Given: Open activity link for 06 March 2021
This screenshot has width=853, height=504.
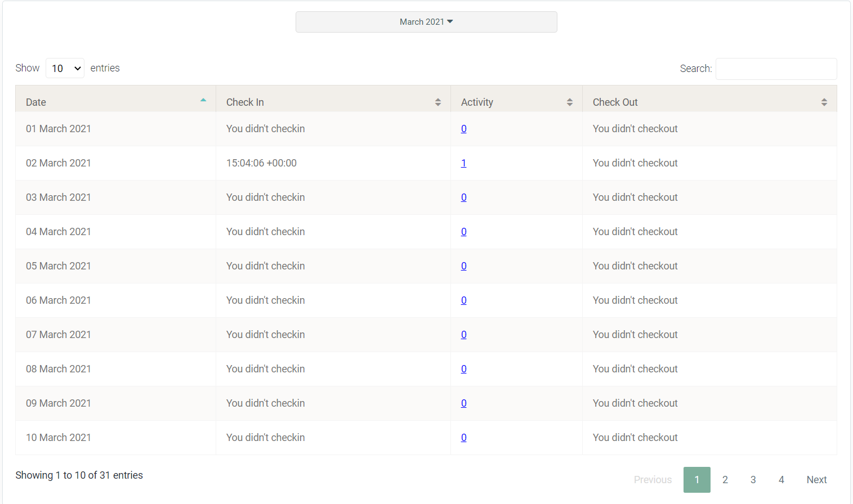Looking at the screenshot, I should click(x=463, y=300).
